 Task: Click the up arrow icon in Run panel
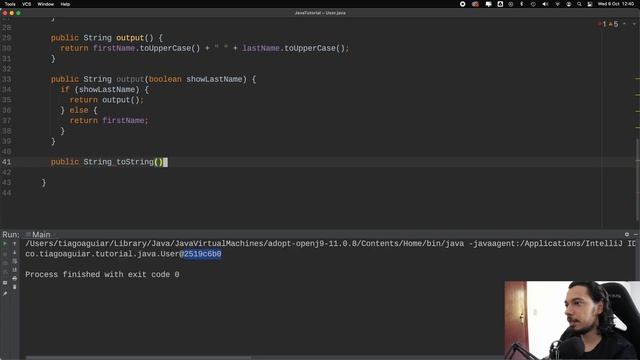(15, 244)
